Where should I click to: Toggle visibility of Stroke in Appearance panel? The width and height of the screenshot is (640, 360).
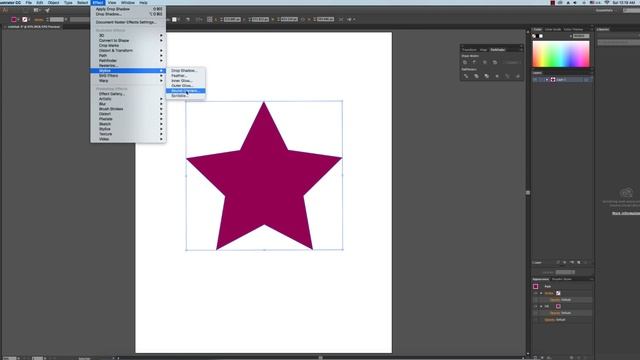click(x=535, y=293)
